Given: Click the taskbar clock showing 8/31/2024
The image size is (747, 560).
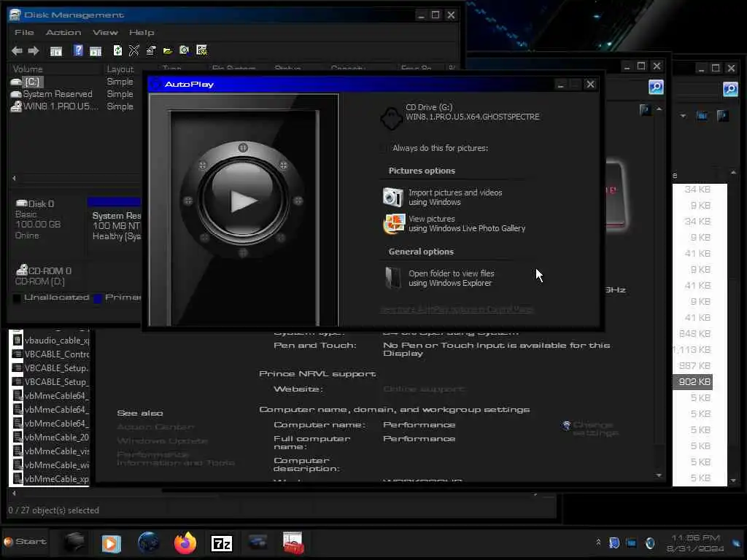Looking at the screenshot, I should 695,543.
